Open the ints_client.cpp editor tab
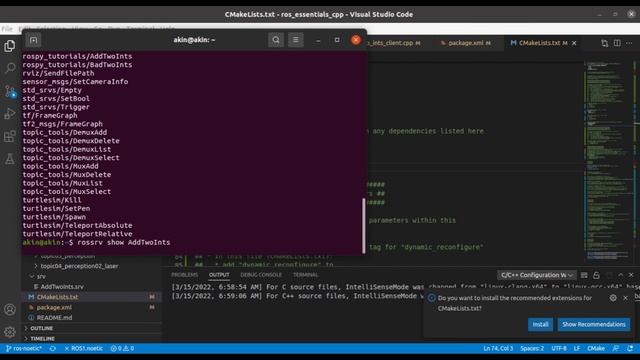This screenshot has width=640, height=360. 394,43
